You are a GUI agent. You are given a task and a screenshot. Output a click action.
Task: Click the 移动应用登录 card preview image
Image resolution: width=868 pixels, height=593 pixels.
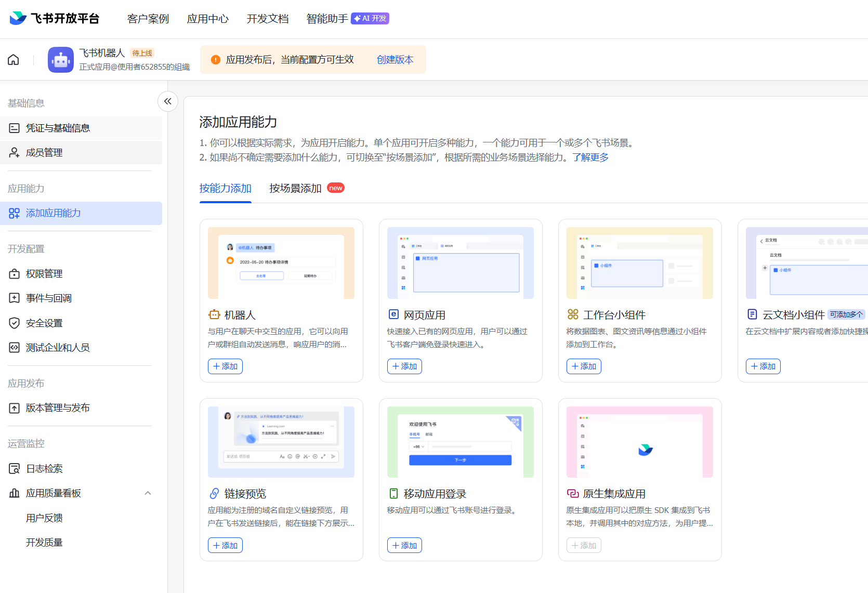[x=461, y=442]
